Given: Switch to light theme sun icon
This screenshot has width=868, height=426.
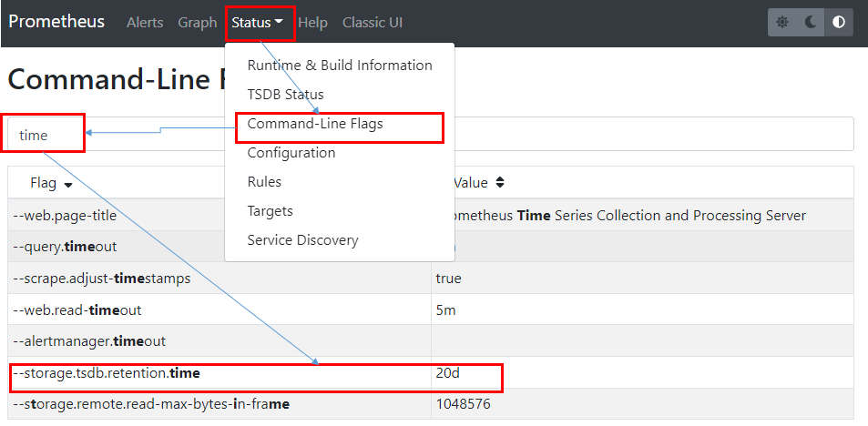Looking at the screenshot, I should (x=782, y=22).
